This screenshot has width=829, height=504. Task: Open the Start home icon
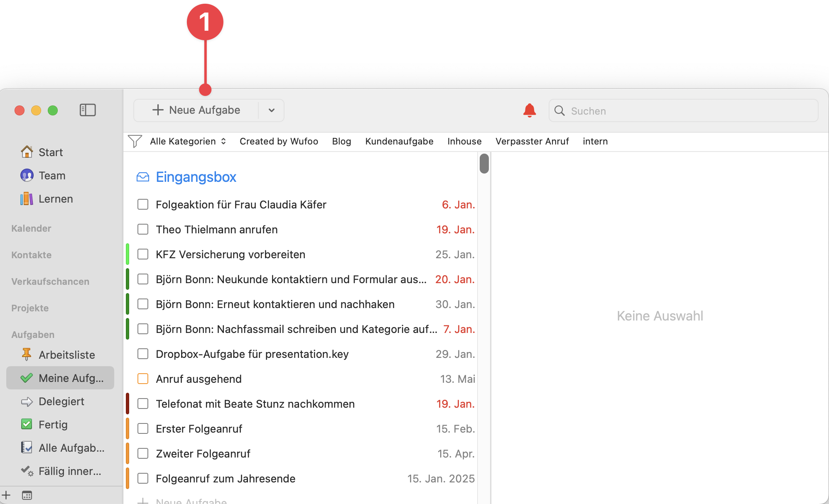(x=27, y=152)
